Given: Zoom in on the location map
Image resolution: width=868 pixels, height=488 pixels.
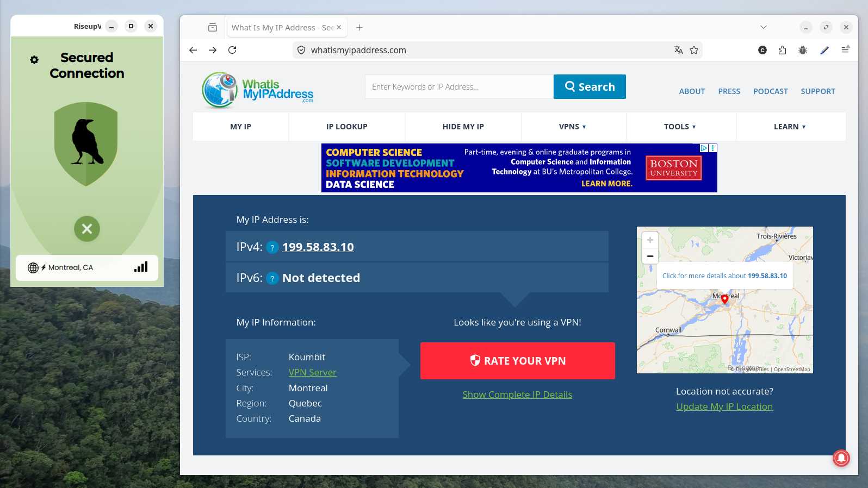Looking at the screenshot, I should [x=650, y=240].
